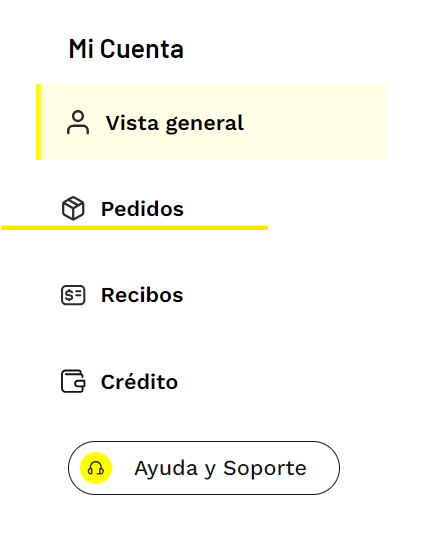Viewport: 447px width, 535px height.
Task: Select the package box icon for Pedidos
Action: point(73,208)
